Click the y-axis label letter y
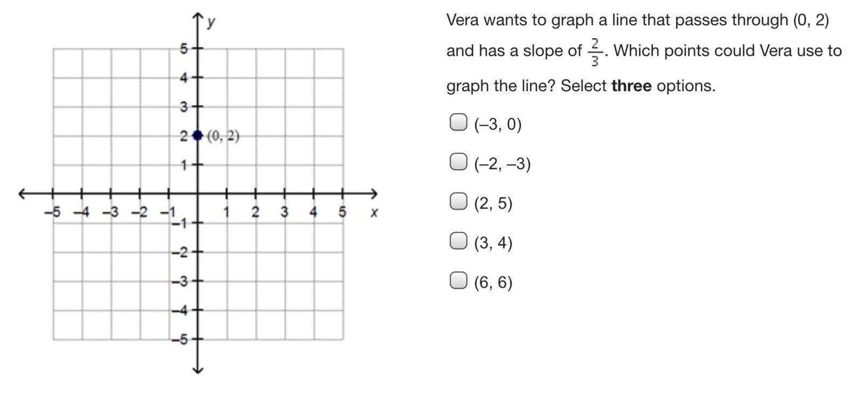868x403 pixels. (x=211, y=22)
